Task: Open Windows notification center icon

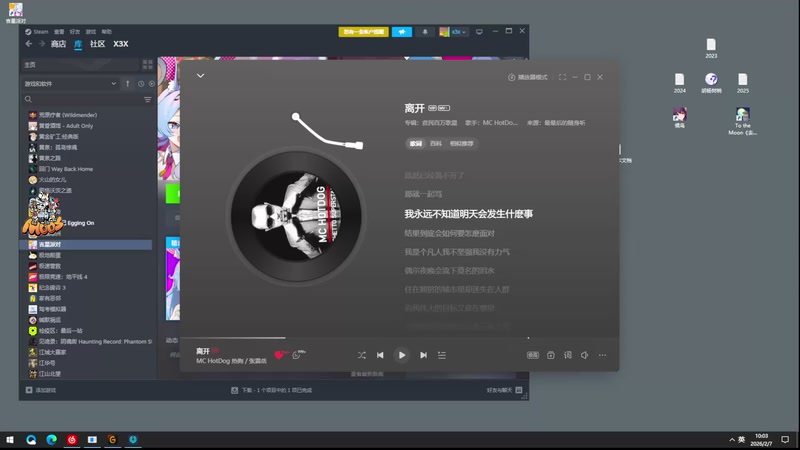Action: click(x=785, y=440)
